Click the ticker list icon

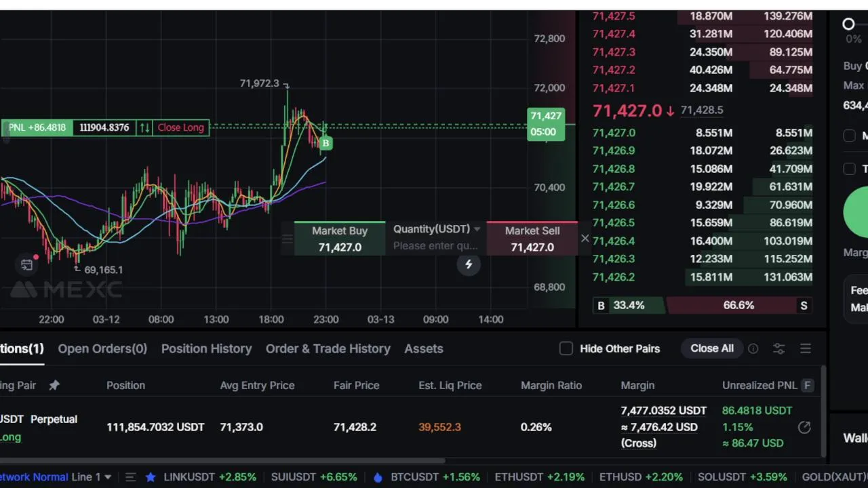131,477
